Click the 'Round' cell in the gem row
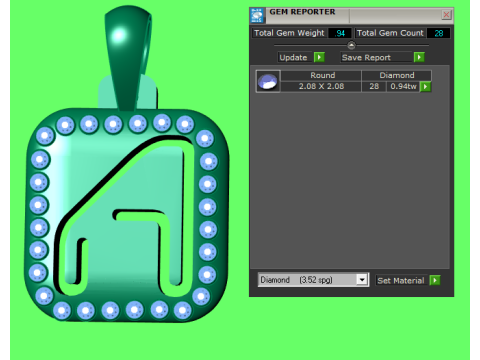Image resolution: width=480 pixels, height=360 pixels. pos(322,75)
